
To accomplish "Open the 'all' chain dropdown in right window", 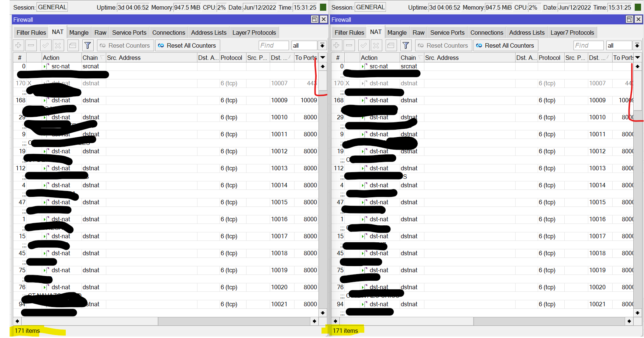I will click(637, 45).
